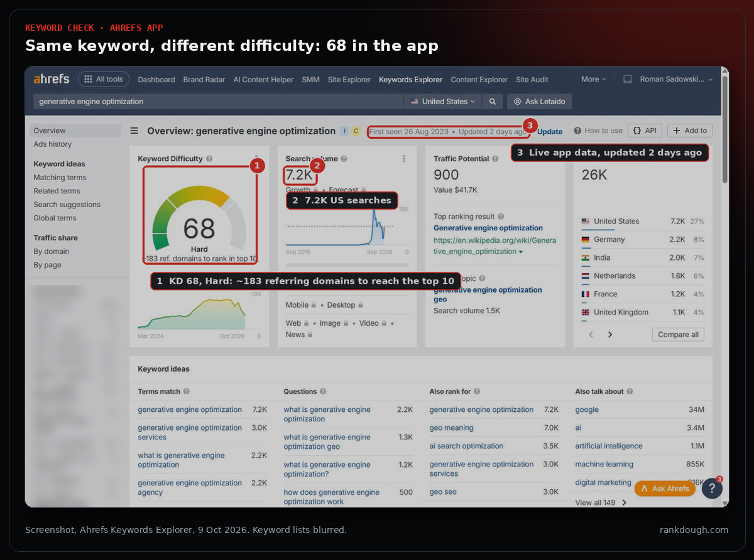The height and width of the screenshot is (560, 754).
Task: Open Search suggestions
Action: point(67,205)
